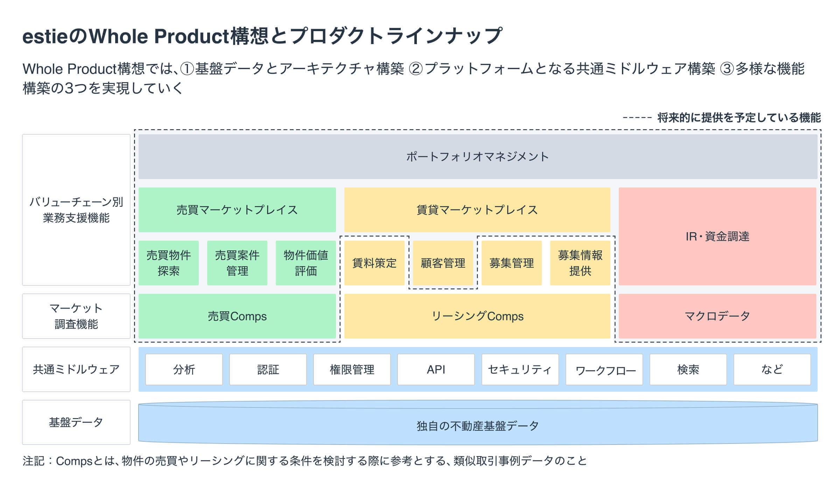Click the 売買物件探索 box
840x504 pixels.
(x=168, y=263)
